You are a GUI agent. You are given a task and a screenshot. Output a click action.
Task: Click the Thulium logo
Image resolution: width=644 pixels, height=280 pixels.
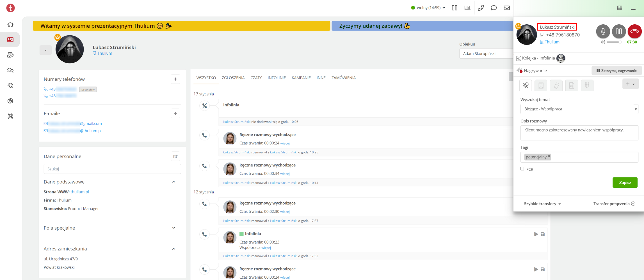(x=10, y=8)
